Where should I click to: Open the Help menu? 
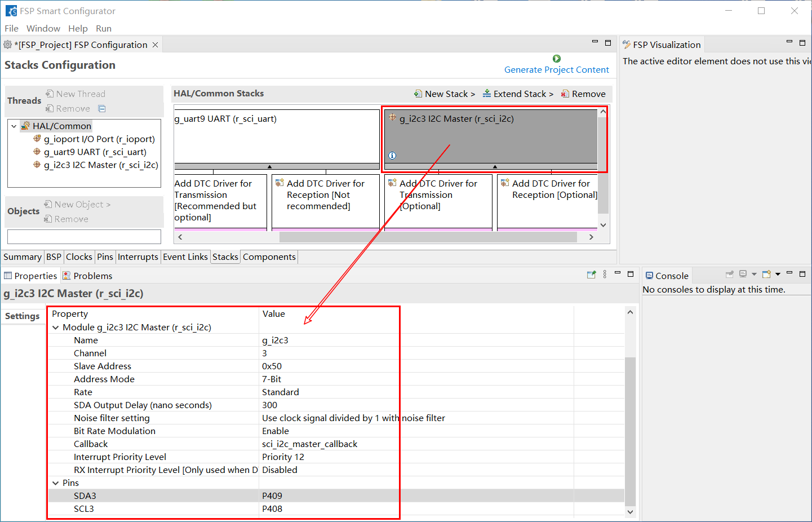pos(78,28)
